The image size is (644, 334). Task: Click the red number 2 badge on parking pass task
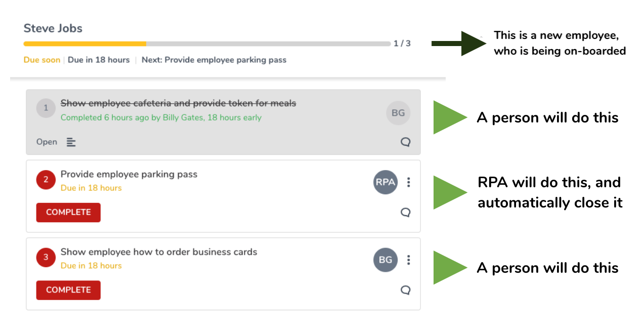46,180
